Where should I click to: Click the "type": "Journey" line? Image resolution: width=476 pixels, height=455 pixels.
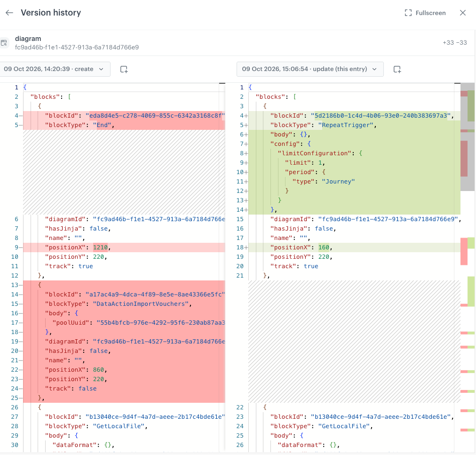coord(323,182)
